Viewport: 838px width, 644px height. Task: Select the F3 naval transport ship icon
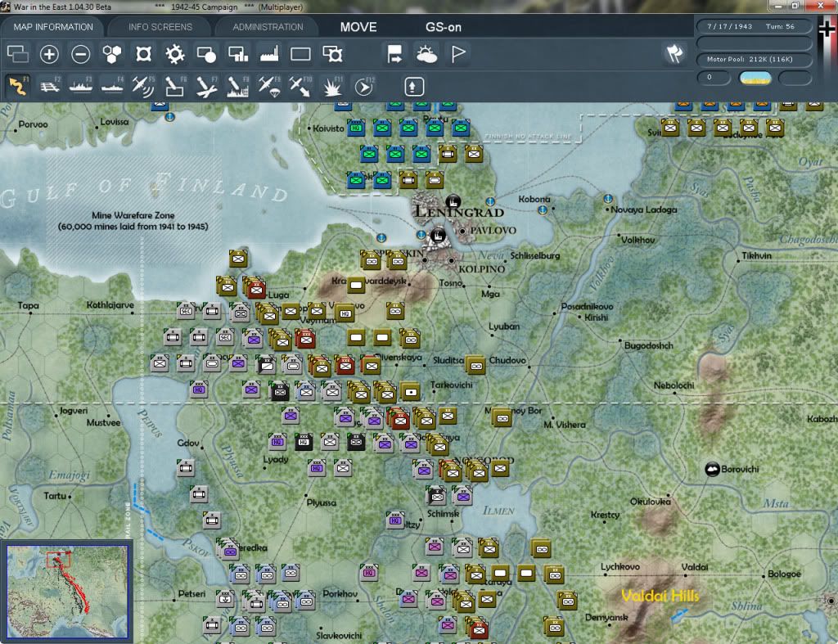click(x=81, y=86)
